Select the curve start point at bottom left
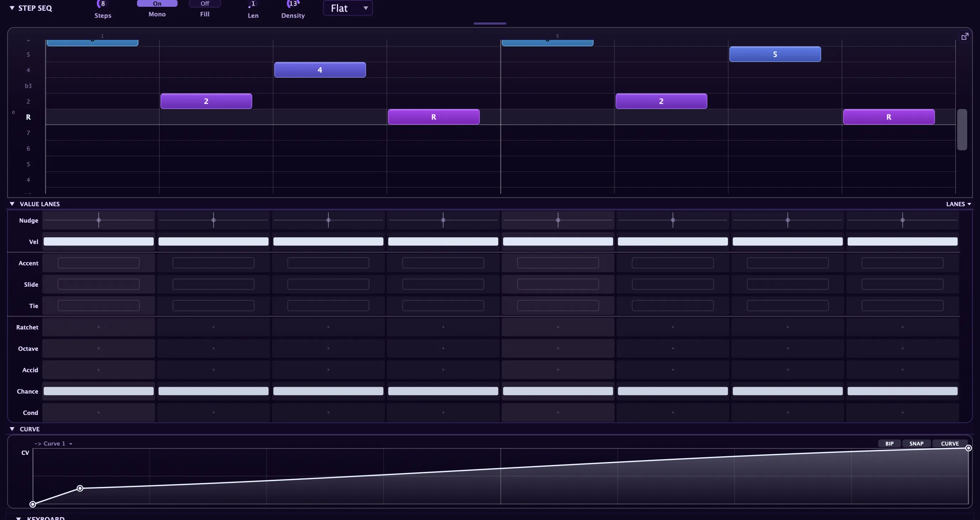980x520 pixels. click(x=33, y=504)
